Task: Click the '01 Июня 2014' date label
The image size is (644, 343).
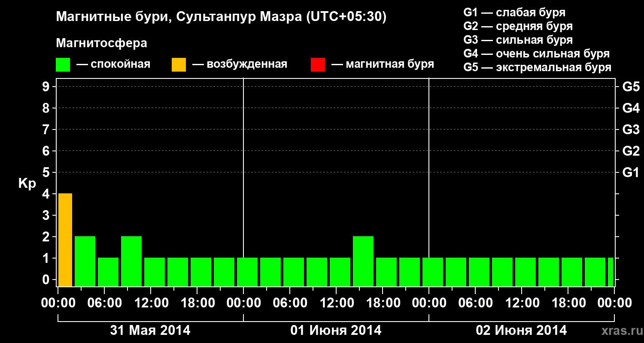Action: coord(336,330)
